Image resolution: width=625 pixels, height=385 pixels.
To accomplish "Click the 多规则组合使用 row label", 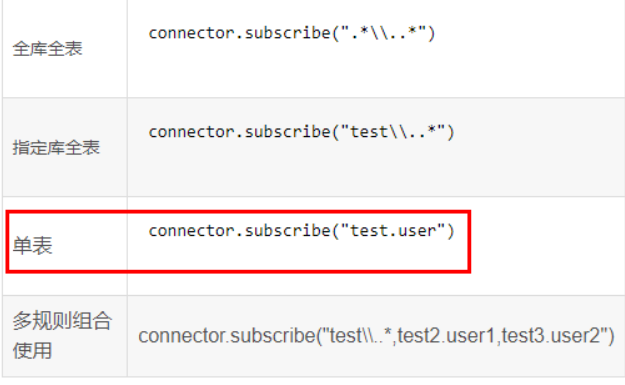I will coord(62,335).
